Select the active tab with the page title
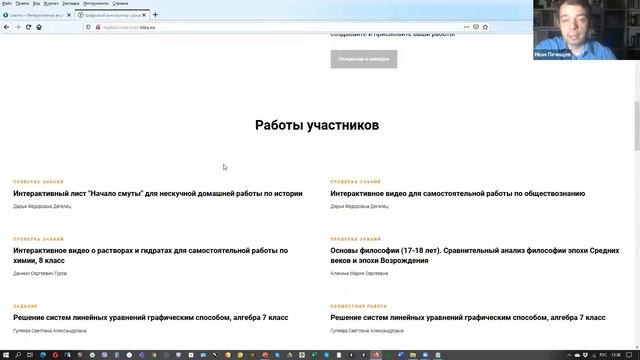The image size is (640, 360). coord(112,15)
